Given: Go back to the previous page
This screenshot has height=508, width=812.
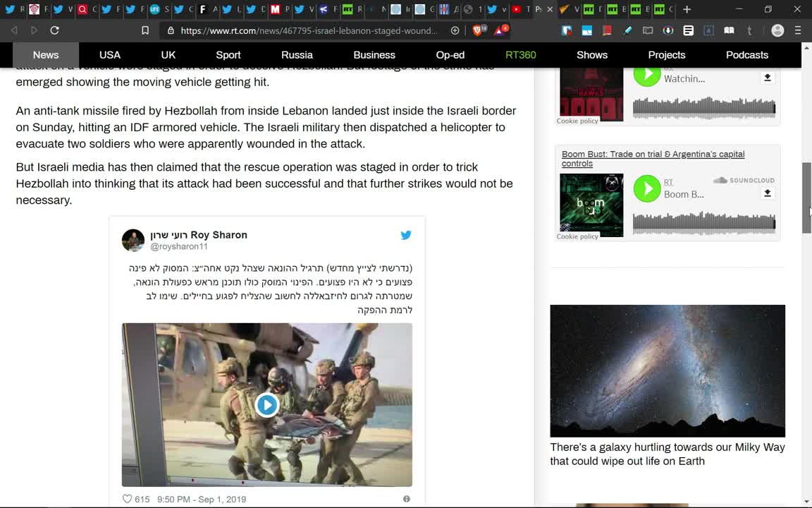Looking at the screenshot, I should pyautogui.click(x=14, y=30).
